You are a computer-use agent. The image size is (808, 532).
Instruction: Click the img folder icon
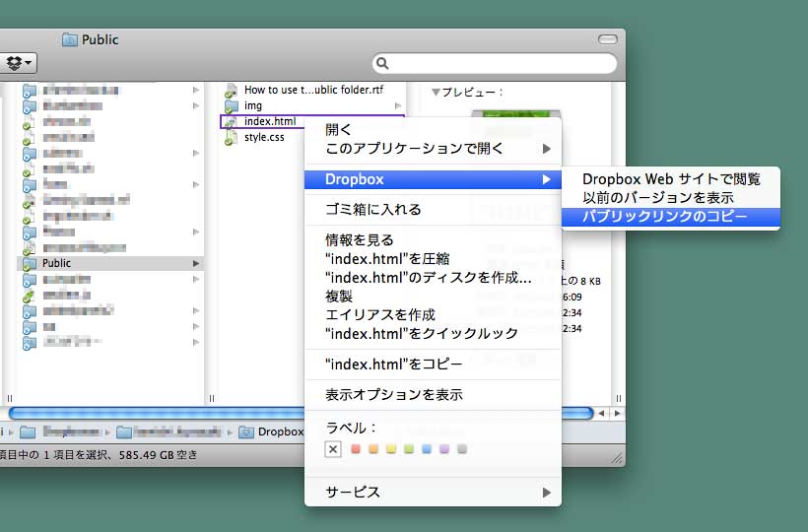[x=232, y=106]
